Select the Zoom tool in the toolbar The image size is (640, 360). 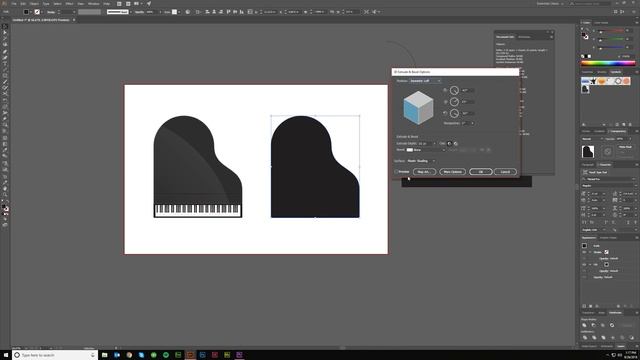(5, 195)
